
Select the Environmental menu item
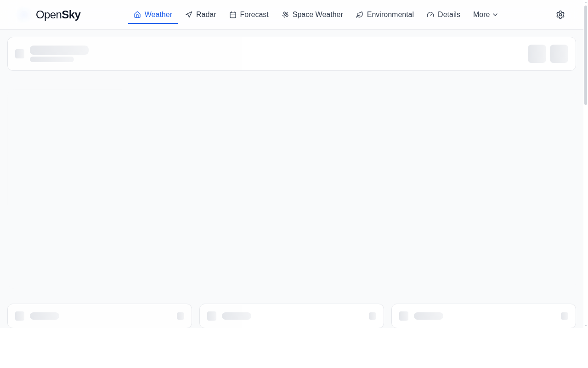tap(390, 14)
